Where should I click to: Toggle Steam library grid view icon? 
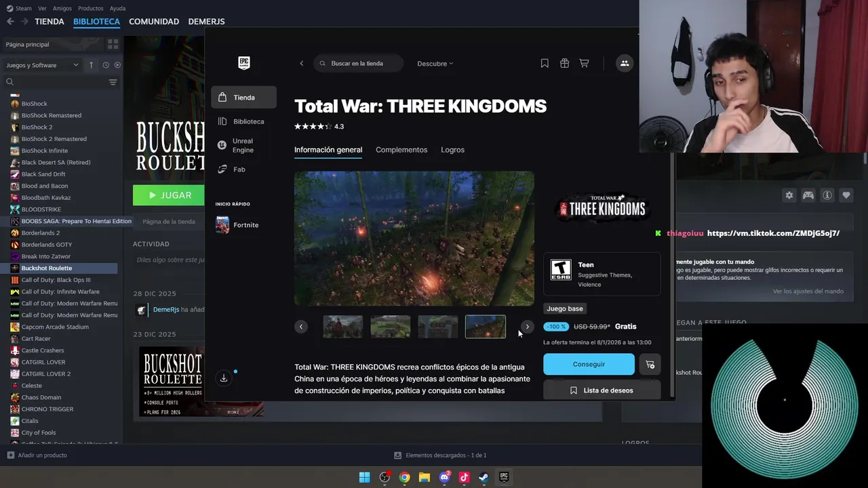(x=113, y=44)
